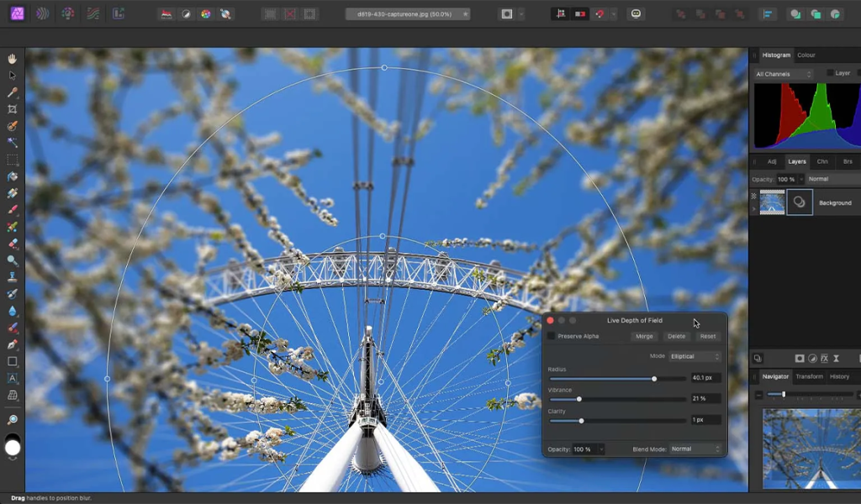Switch to the Colour tab
Viewport: 861px width, 504px height.
[806, 55]
